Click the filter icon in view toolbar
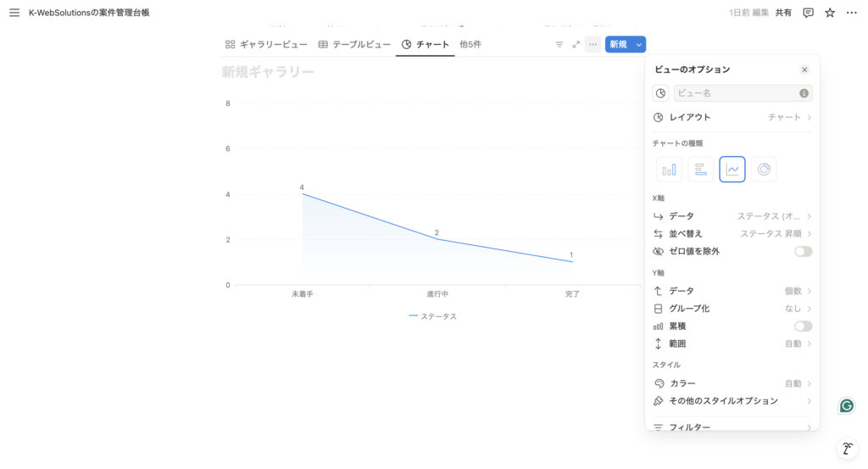868x469 pixels. coord(559,44)
